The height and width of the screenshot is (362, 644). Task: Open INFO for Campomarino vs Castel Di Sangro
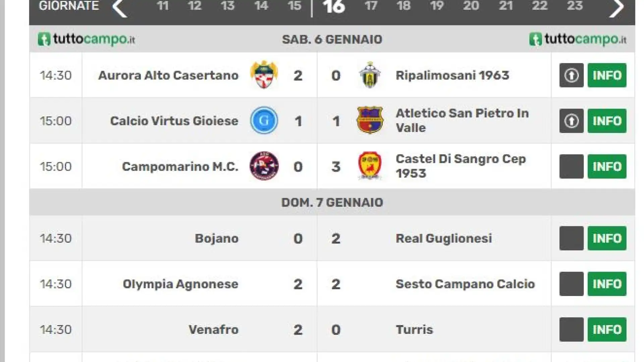(x=607, y=166)
